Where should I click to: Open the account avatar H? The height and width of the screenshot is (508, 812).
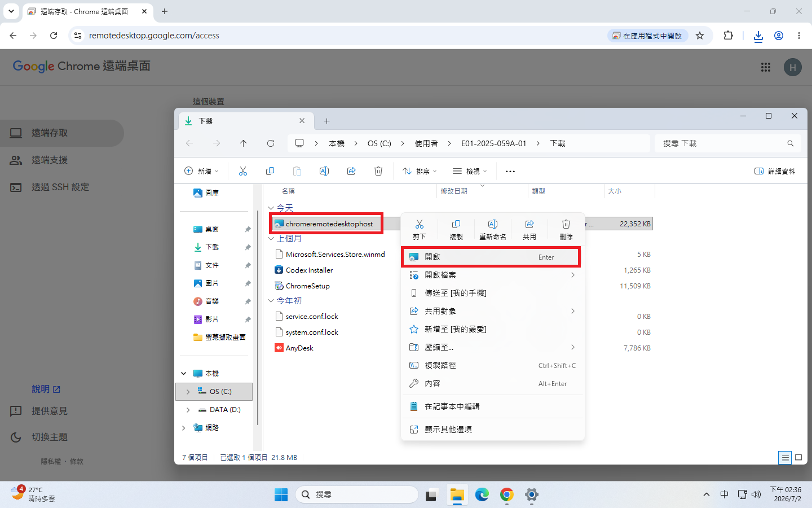click(x=793, y=67)
